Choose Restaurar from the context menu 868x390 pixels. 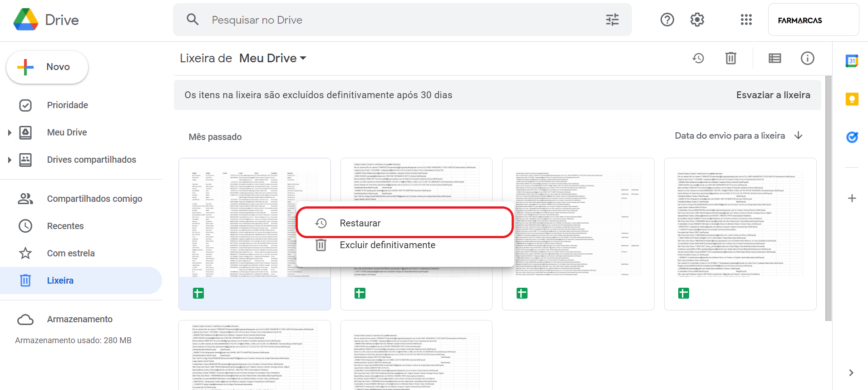tap(360, 223)
